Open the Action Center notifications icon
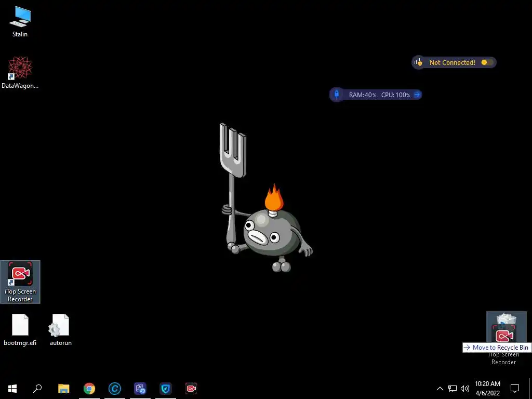 coord(515,389)
